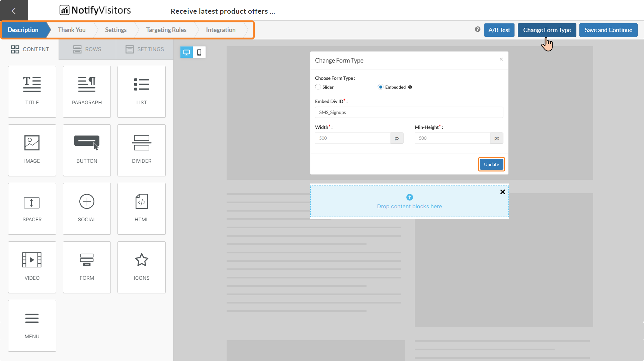
Task: Click the Width px unit label
Action: tap(397, 138)
